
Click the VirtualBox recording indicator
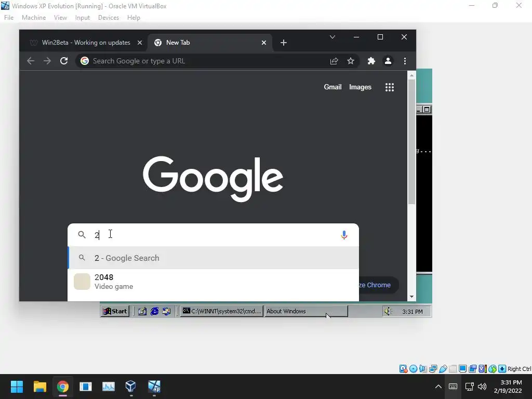[x=472, y=369]
